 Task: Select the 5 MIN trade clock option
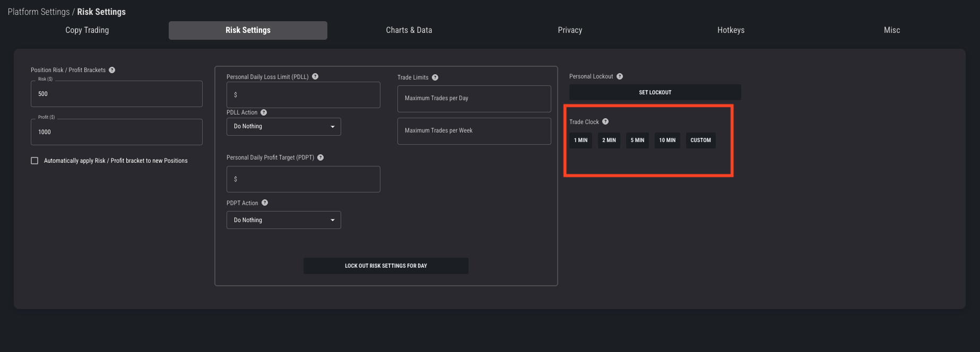(x=637, y=140)
